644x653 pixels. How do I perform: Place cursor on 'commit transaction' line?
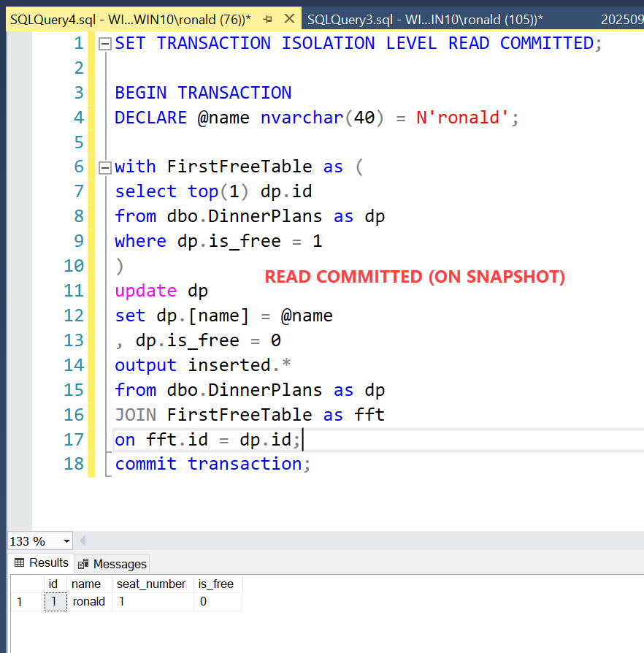(x=212, y=464)
